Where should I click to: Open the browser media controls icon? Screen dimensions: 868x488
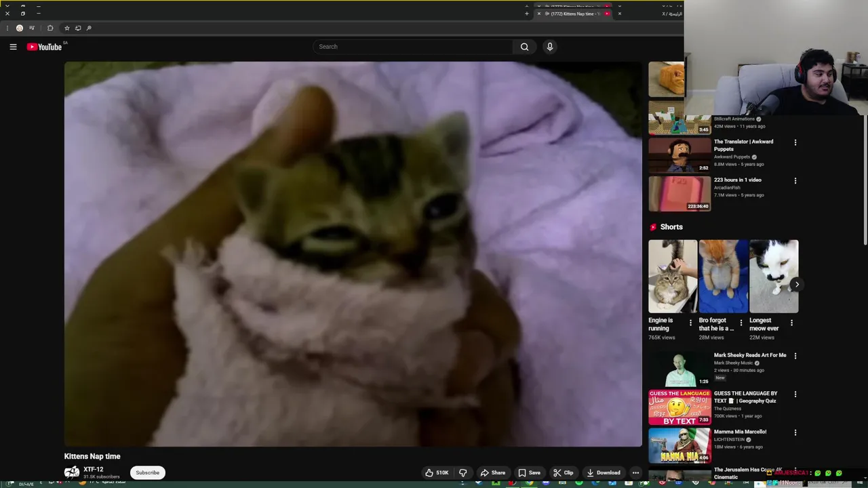(x=32, y=28)
